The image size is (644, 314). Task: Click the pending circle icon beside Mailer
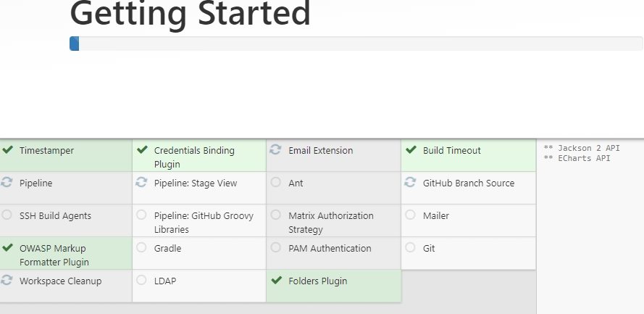[x=410, y=215]
